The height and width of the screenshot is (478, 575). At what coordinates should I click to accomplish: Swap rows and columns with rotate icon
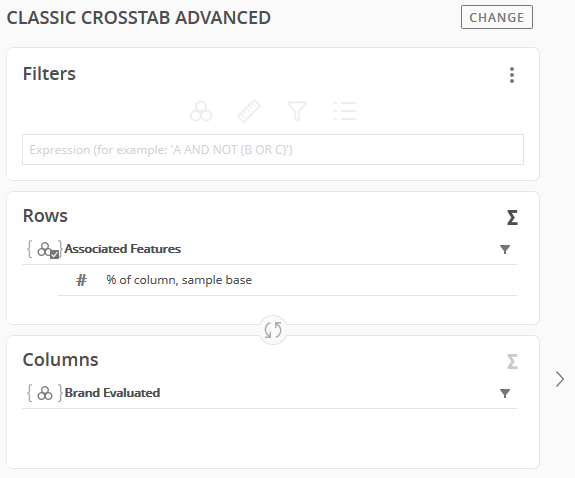273,330
